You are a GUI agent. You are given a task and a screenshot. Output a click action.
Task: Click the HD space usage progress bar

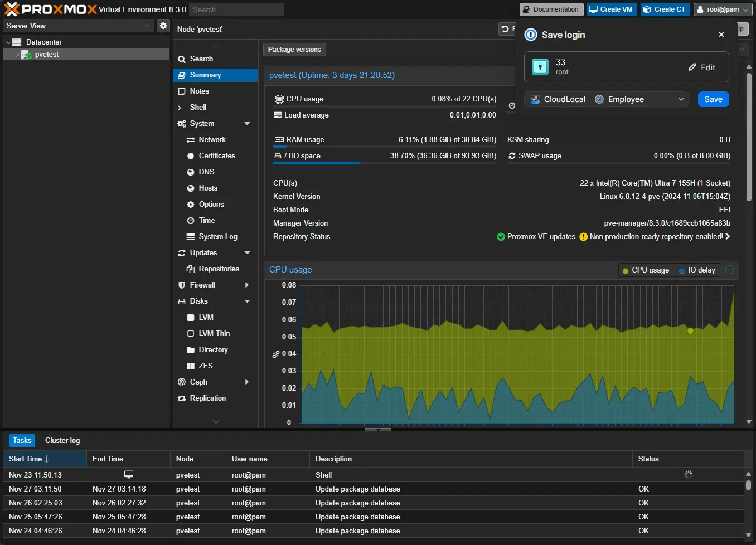pyautogui.click(x=385, y=163)
